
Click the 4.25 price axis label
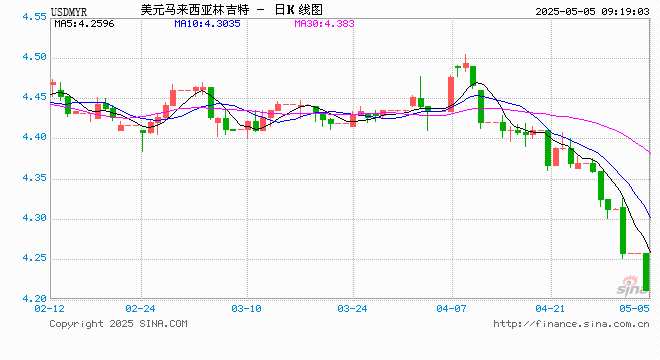click(35, 258)
